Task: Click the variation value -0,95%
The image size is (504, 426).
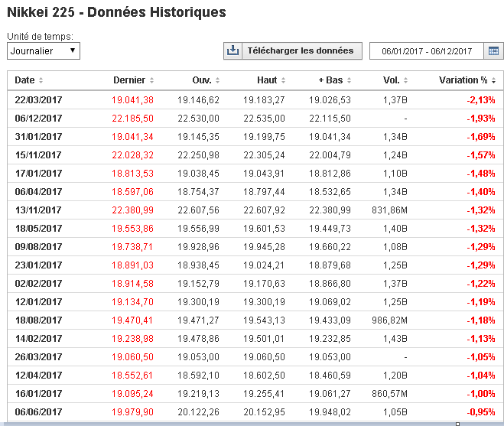Action: 481,411
